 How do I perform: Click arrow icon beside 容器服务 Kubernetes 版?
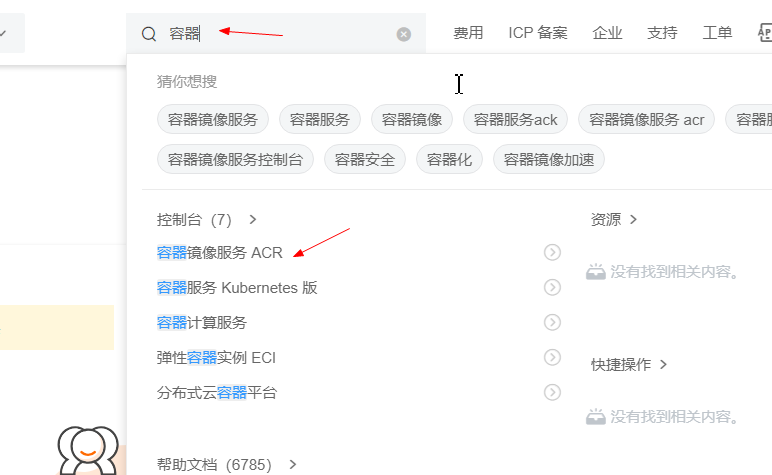tap(552, 287)
